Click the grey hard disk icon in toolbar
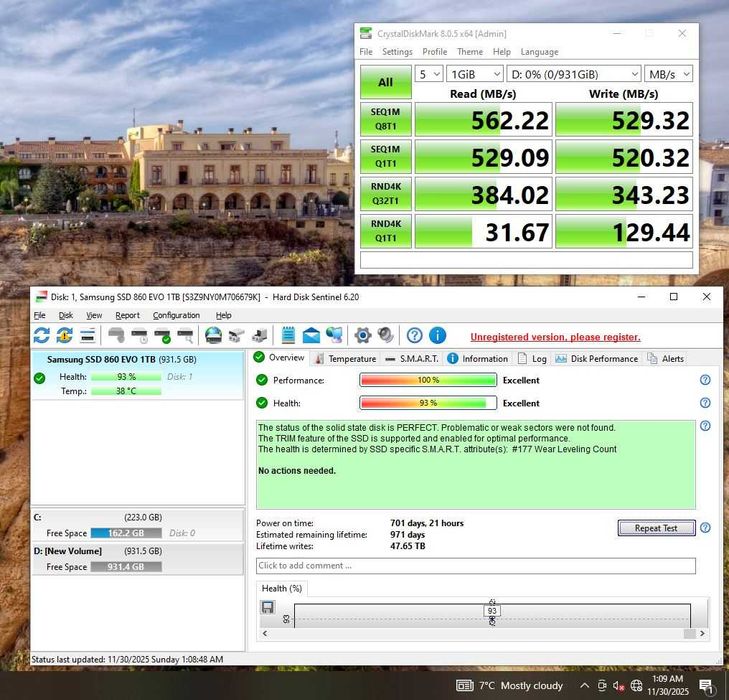 click(x=116, y=335)
